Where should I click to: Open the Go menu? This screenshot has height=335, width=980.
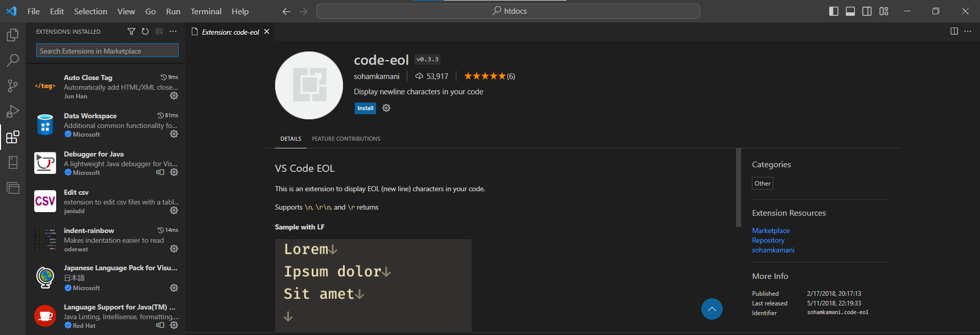(151, 11)
